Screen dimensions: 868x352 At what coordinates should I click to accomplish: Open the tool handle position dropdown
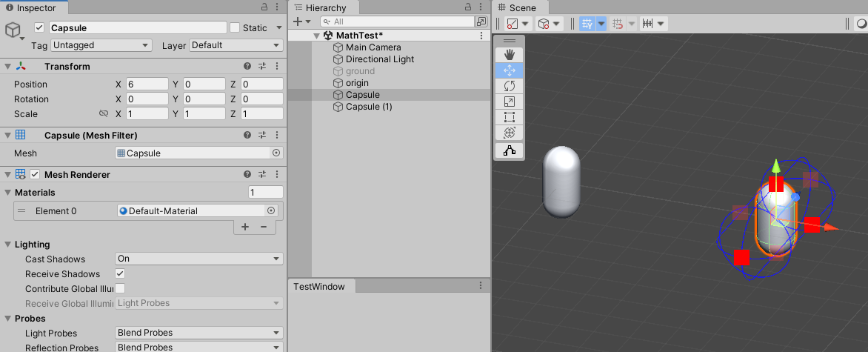point(518,24)
